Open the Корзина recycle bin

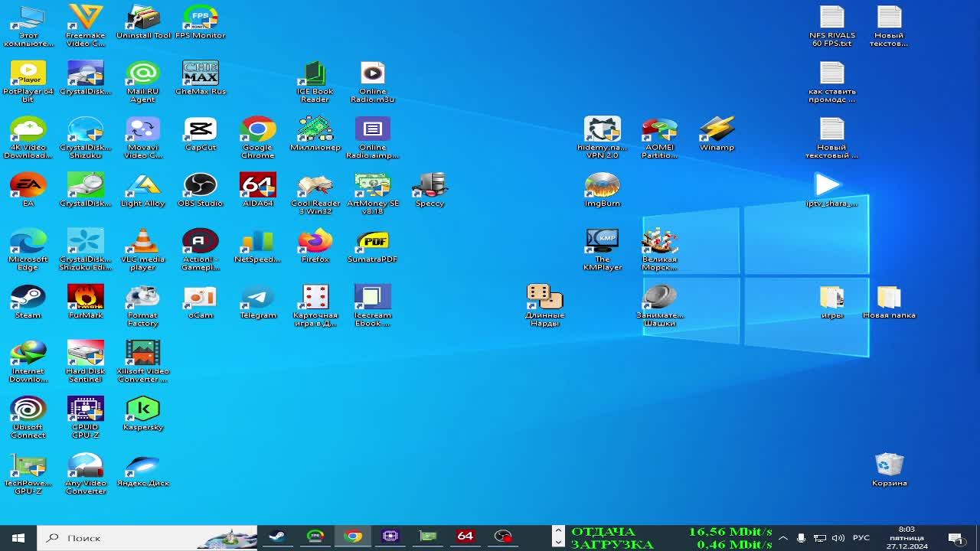(890, 469)
